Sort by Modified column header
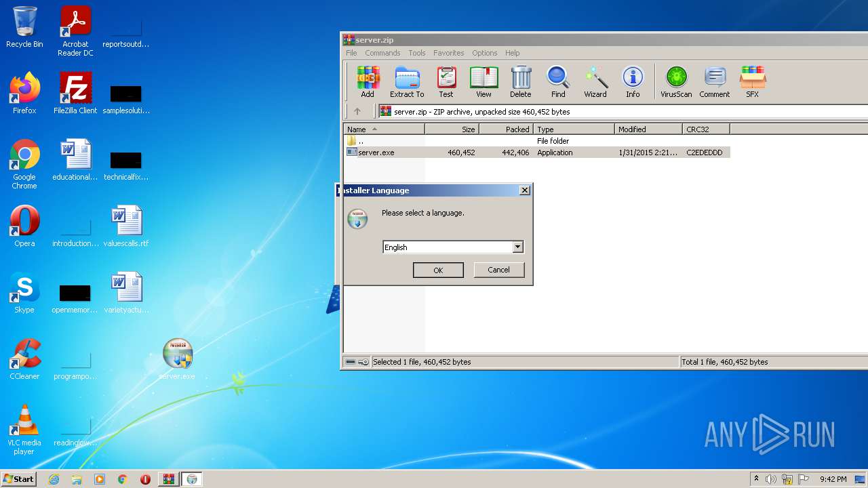 tap(649, 129)
